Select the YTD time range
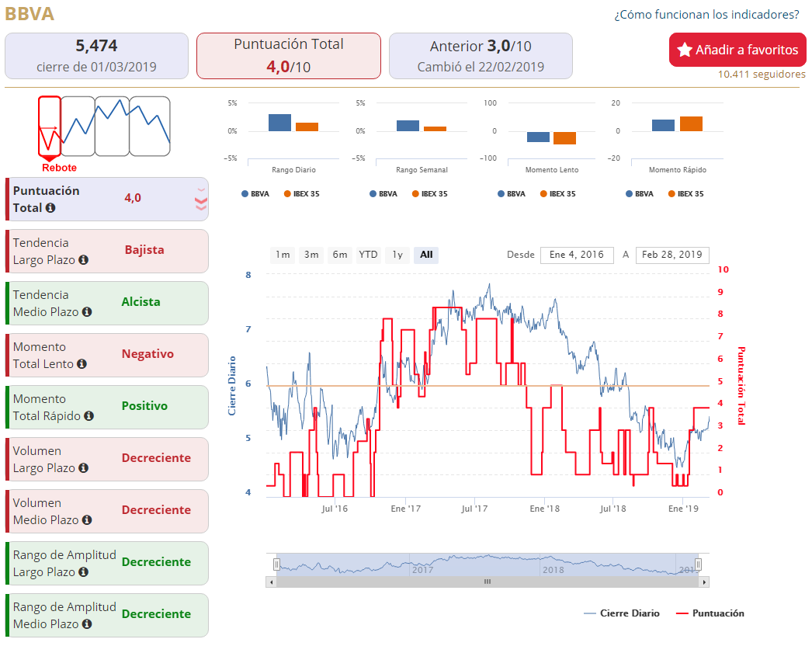The height and width of the screenshot is (646, 812). (368, 255)
